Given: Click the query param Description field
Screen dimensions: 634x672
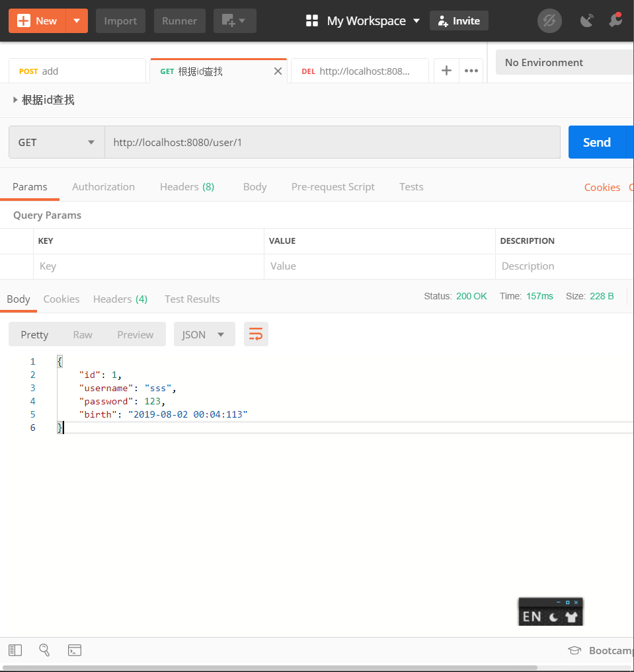Looking at the screenshot, I should click(565, 266).
